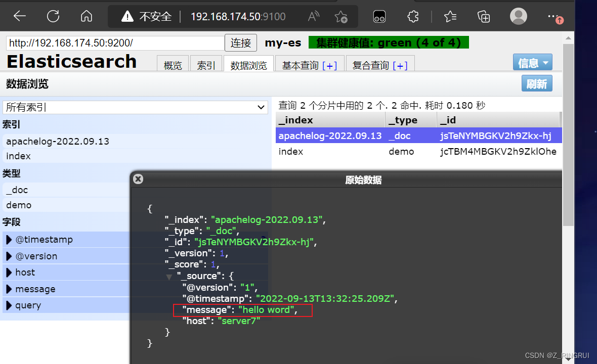Open the 信息 dropdown button
The width and height of the screenshot is (597, 364).
pos(532,63)
